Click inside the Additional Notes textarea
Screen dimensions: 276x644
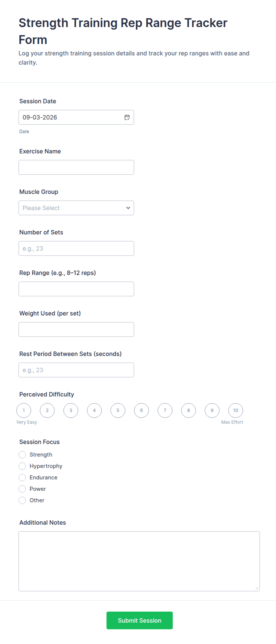[x=139, y=561]
